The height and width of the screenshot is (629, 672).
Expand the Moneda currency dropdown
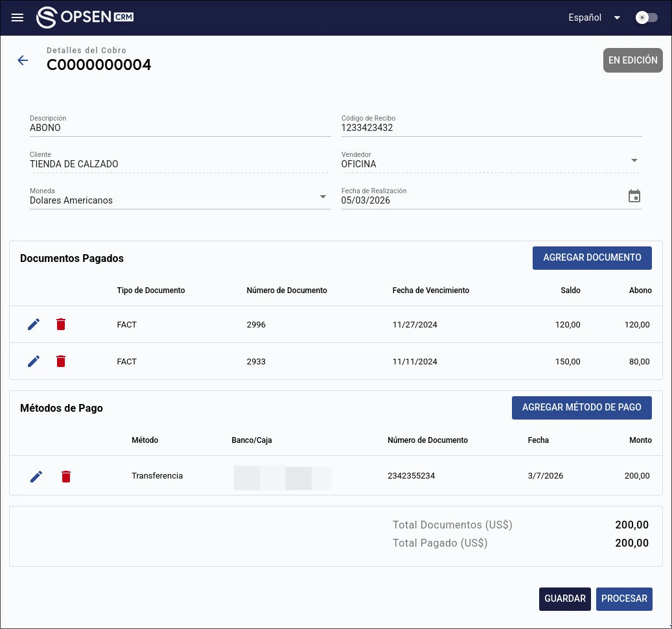click(323, 196)
